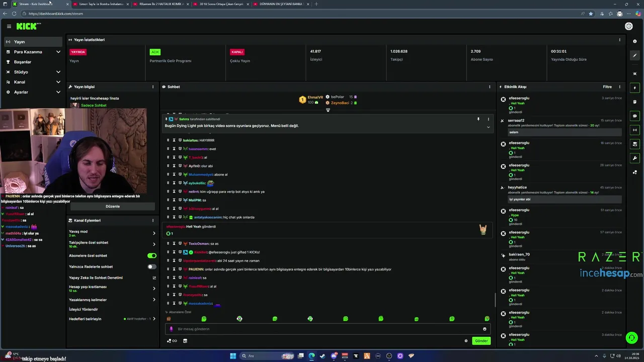Image resolution: width=644 pixels, height=362 pixels.
Task: Open Kanal Eylemleri three-dot menu
Action: (153, 220)
